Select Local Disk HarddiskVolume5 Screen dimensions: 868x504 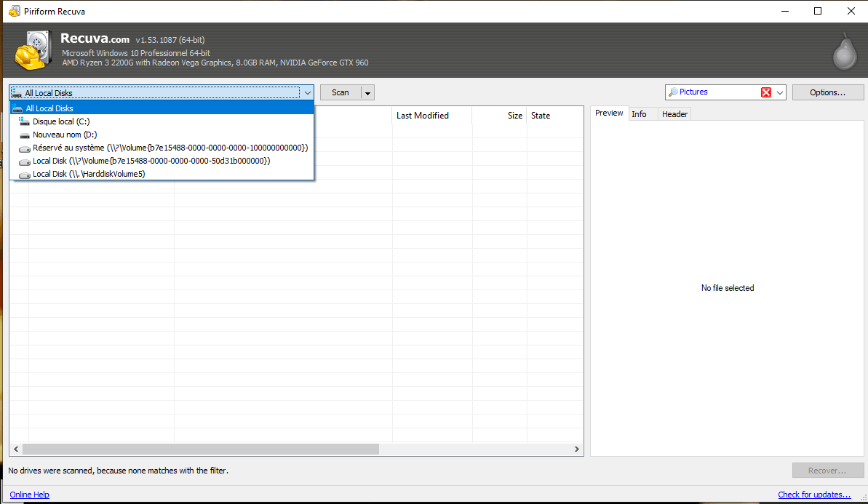[x=162, y=175]
